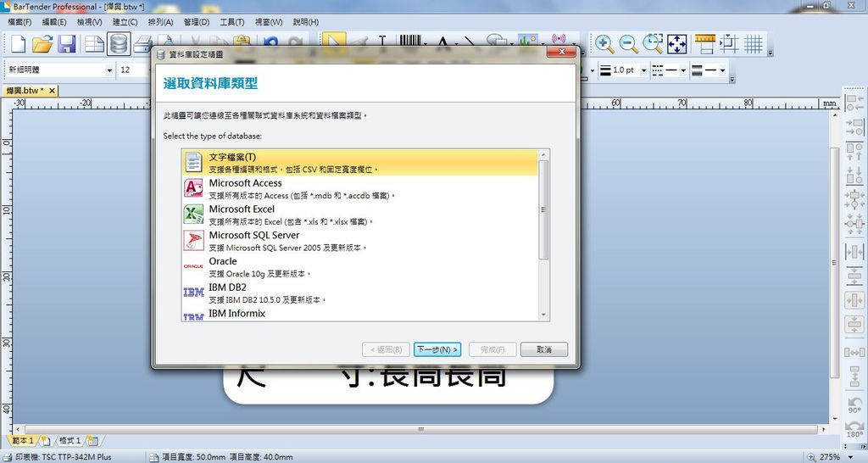Open the 說明(H) menu
This screenshot has width=868, height=463.
305,22
